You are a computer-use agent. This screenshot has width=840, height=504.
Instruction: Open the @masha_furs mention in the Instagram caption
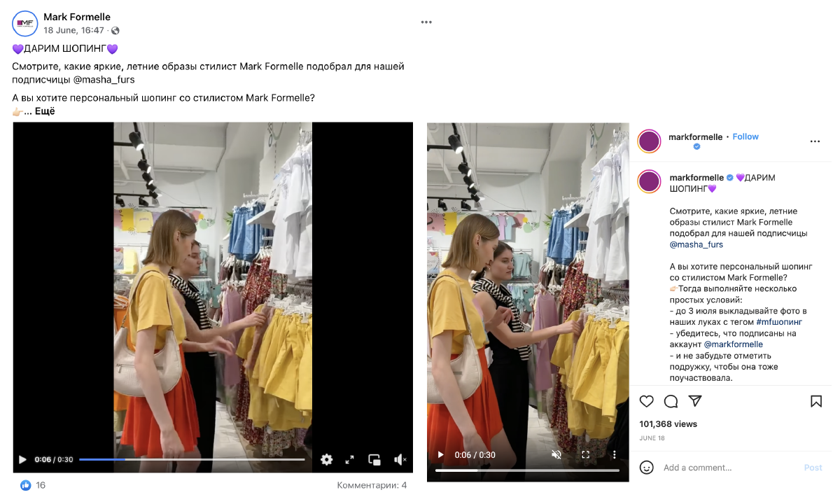coord(696,245)
